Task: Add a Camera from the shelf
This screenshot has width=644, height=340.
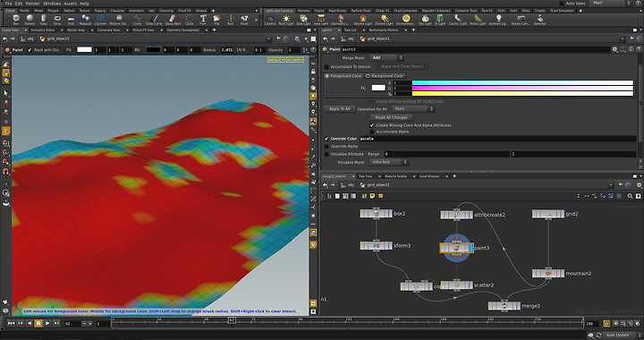Action: (x=270, y=20)
